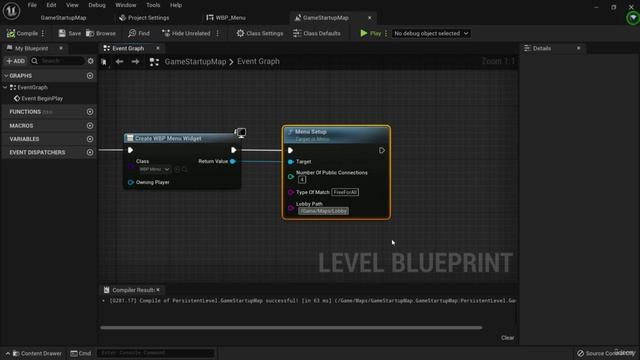Click GameStartupMap in the breadcrumb
Screen dimensions: 640x360
coord(195,62)
